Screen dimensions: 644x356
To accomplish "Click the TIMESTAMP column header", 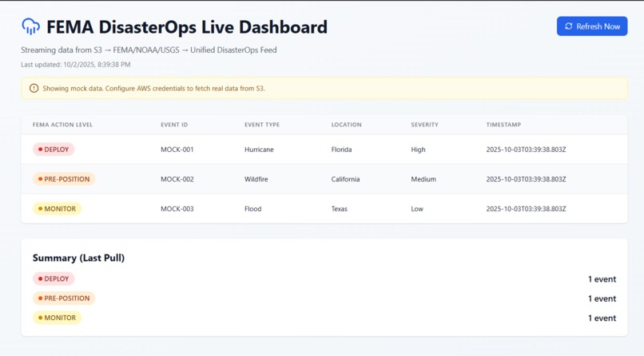I will tap(503, 125).
